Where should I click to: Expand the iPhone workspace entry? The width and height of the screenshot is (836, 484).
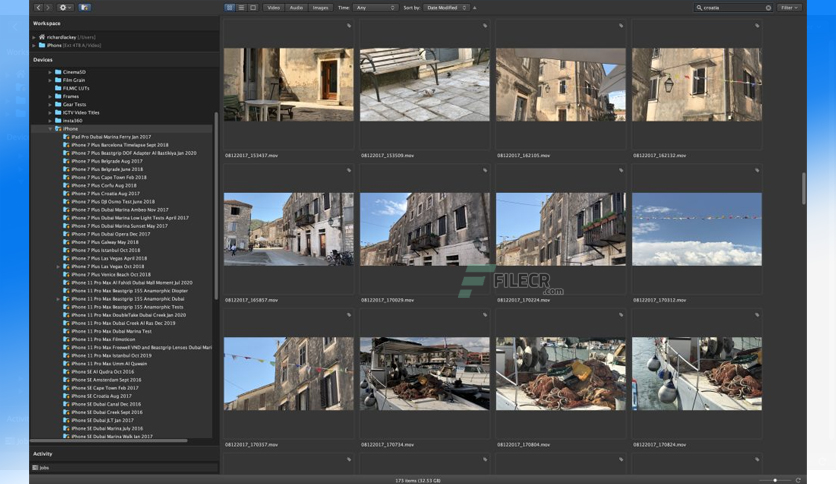click(x=34, y=45)
